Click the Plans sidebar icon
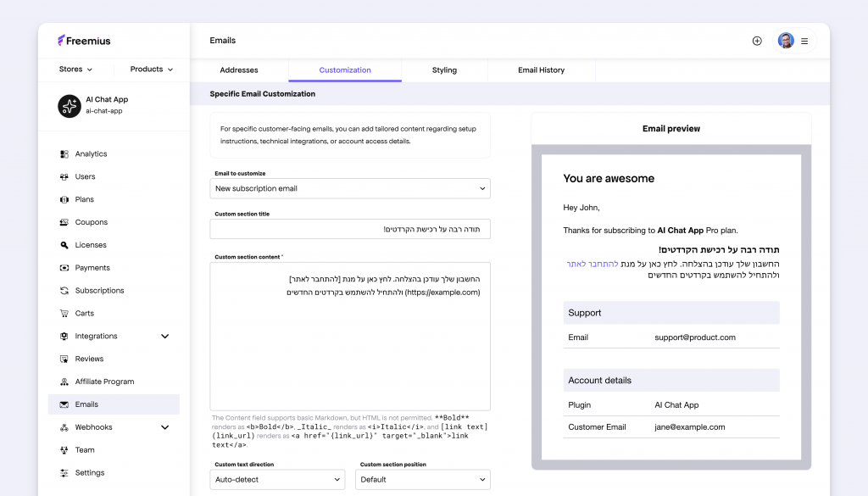This screenshot has height=496, width=868. tap(64, 199)
